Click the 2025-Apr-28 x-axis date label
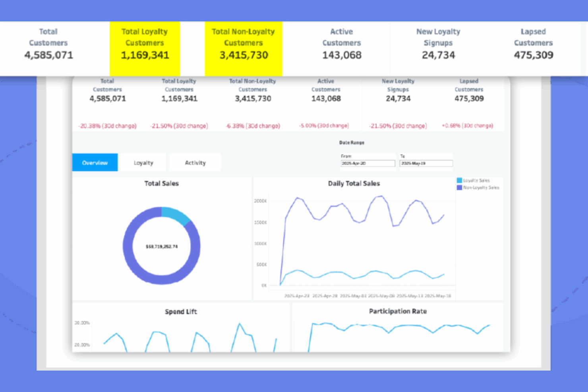This screenshot has height=392, width=588. pyautogui.click(x=325, y=296)
